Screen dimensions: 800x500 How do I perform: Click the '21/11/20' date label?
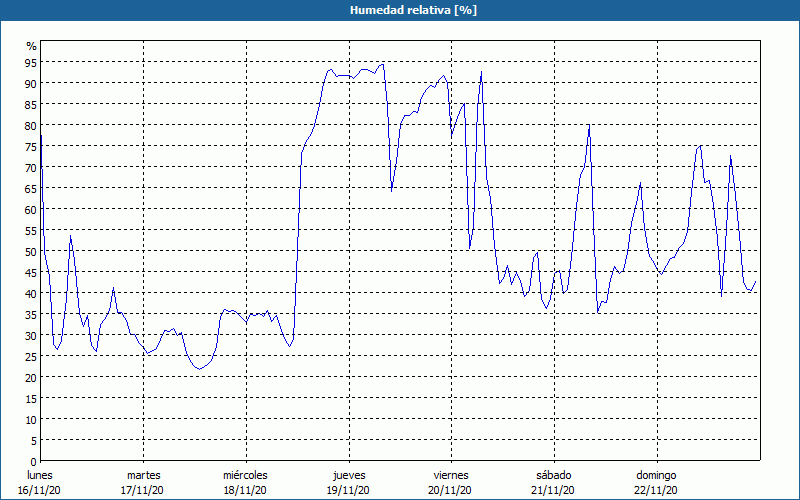pos(553,490)
